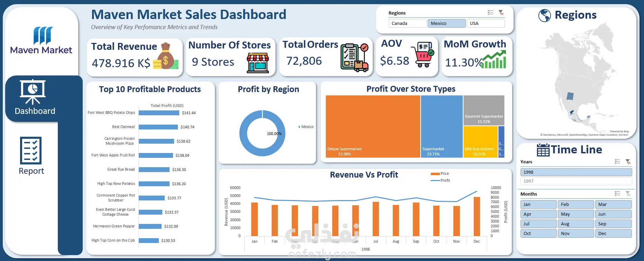Filter by Mar in Months slicer

614,204
